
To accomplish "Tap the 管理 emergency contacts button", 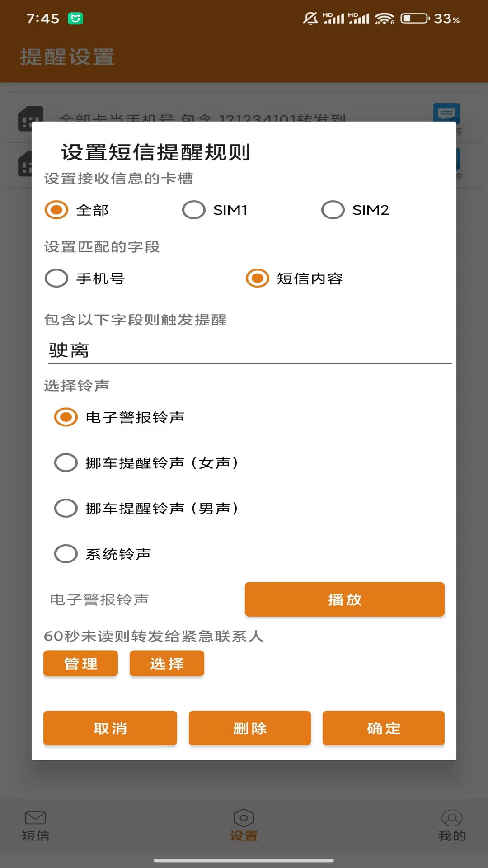I will click(x=81, y=663).
